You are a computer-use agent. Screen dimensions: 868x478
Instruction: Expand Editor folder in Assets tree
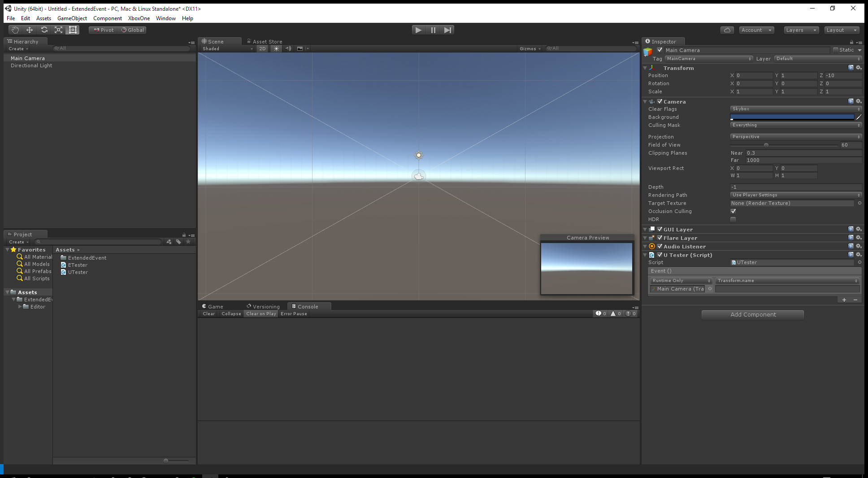click(x=20, y=307)
